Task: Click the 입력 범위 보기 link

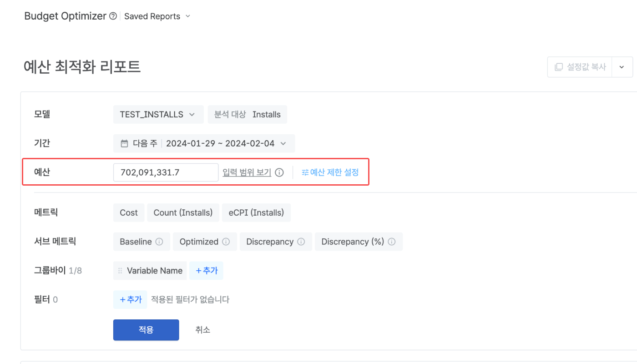Action: click(247, 172)
